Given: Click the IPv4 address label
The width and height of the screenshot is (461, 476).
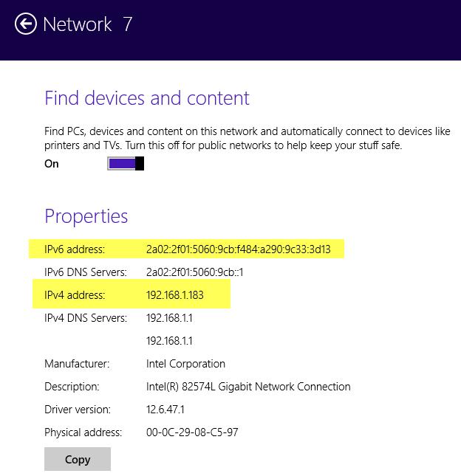Looking at the screenshot, I should click(75, 295).
